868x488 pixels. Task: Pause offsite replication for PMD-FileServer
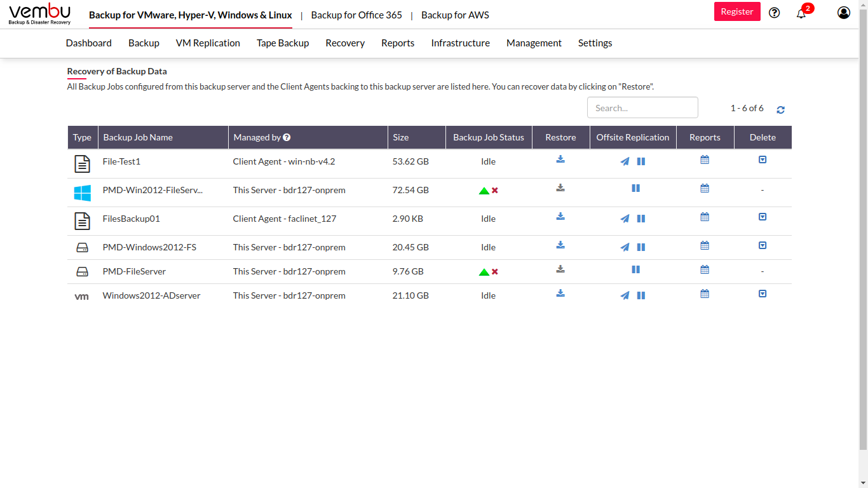[635, 269]
